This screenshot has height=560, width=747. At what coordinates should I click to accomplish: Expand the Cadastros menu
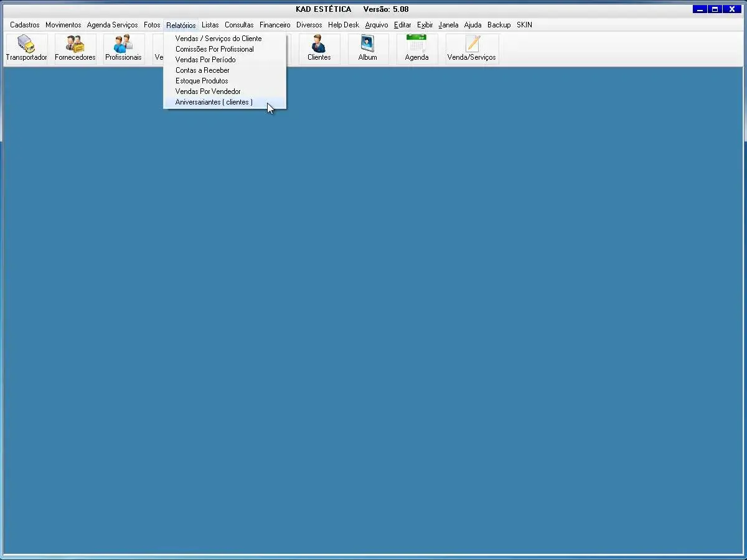click(24, 25)
